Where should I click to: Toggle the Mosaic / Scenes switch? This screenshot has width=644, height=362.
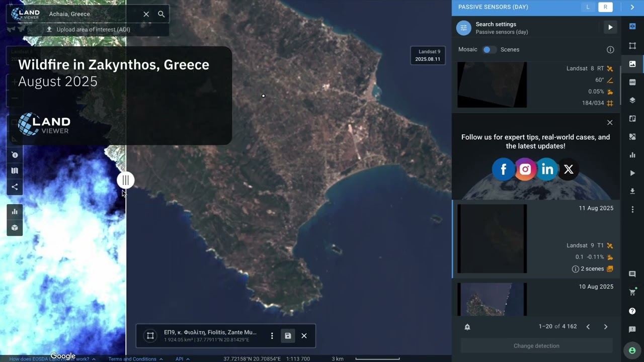(489, 49)
